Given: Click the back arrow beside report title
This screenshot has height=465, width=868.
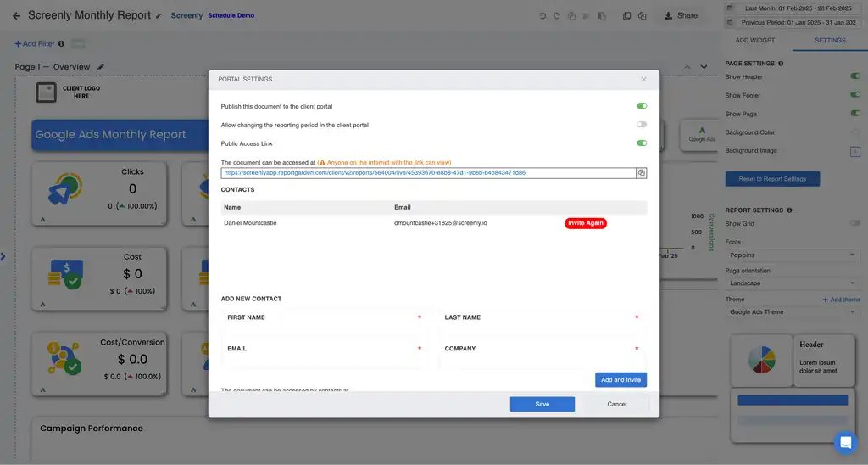Looking at the screenshot, I should tap(16, 16).
